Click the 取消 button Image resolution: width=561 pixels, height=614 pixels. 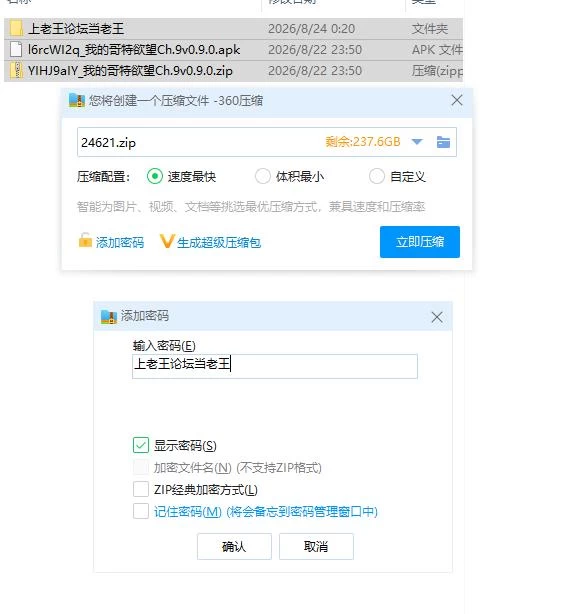[316, 546]
